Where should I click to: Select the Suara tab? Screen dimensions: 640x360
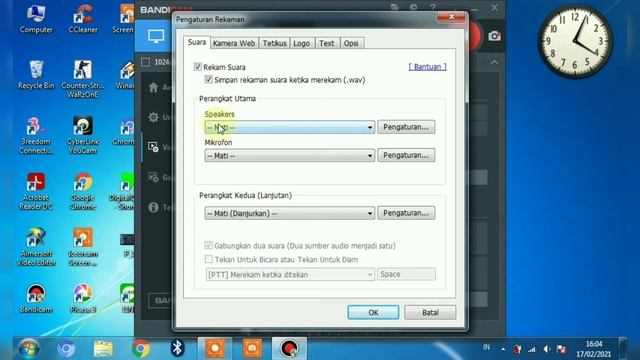(197, 42)
